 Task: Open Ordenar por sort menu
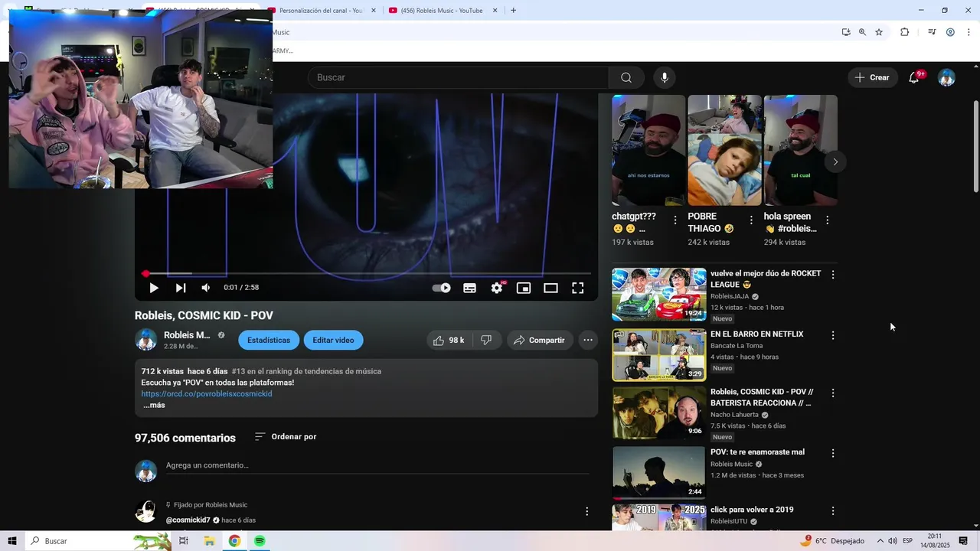[x=286, y=436]
